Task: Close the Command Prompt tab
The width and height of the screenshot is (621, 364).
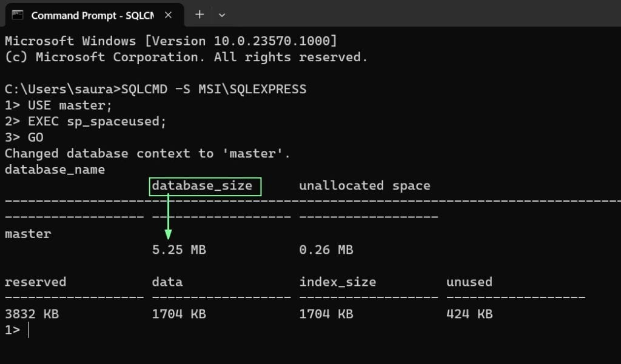Action: (169, 15)
